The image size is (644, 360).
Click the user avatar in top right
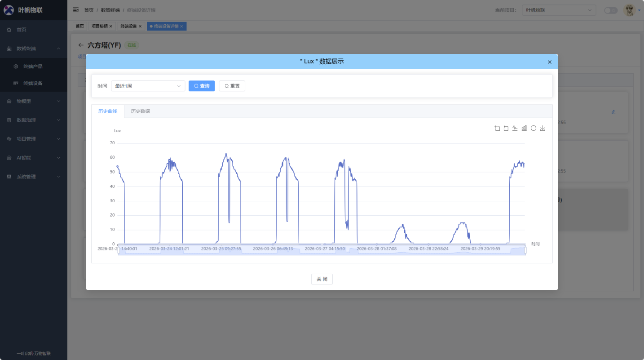(630, 10)
